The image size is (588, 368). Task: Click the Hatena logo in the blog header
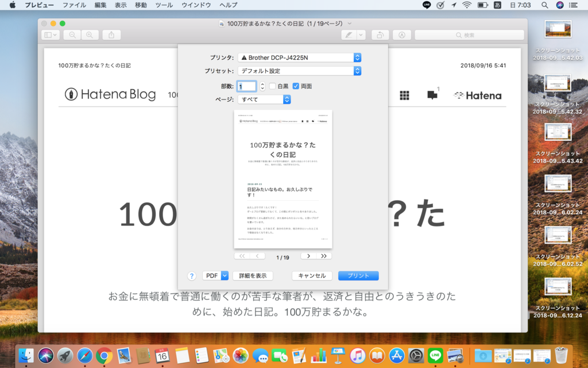point(478,95)
